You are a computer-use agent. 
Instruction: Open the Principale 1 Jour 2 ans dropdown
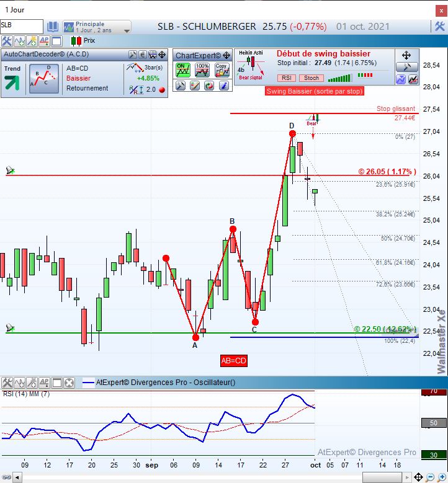pos(97,27)
